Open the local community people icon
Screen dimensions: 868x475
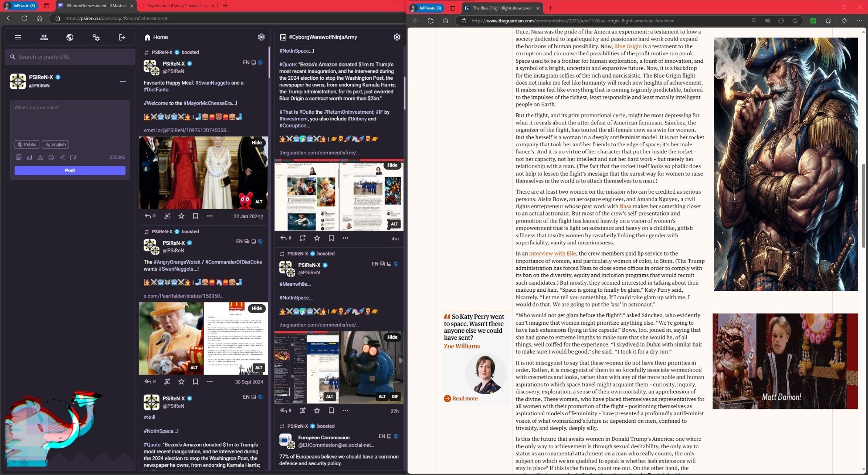(44, 37)
